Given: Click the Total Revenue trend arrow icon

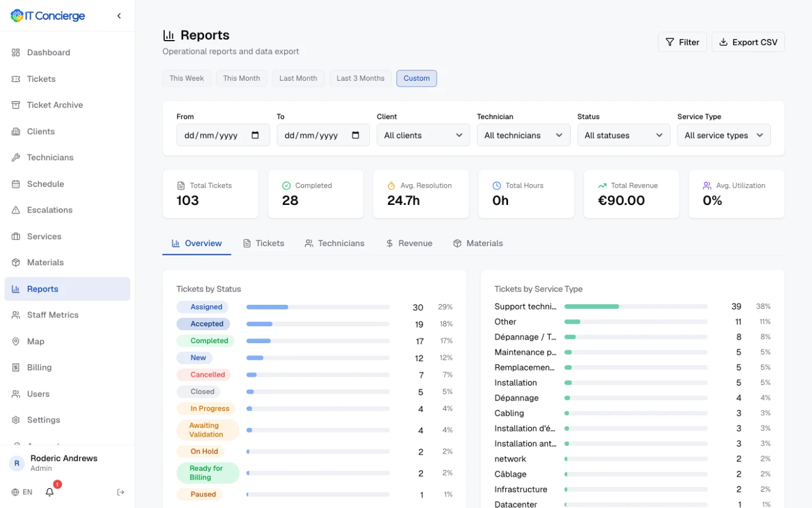Looking at the screenshot, I should [602, 186].
